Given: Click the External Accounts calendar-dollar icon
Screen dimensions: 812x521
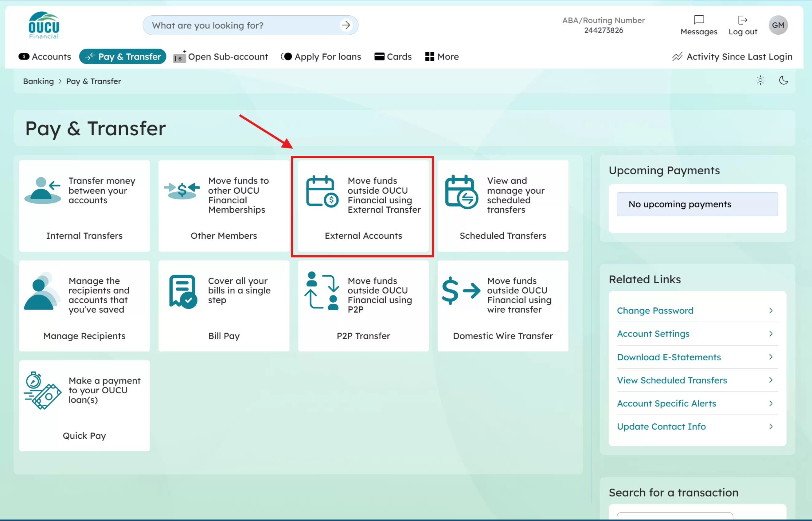Looking at the screenshot, I should click(x=322, y=191).
